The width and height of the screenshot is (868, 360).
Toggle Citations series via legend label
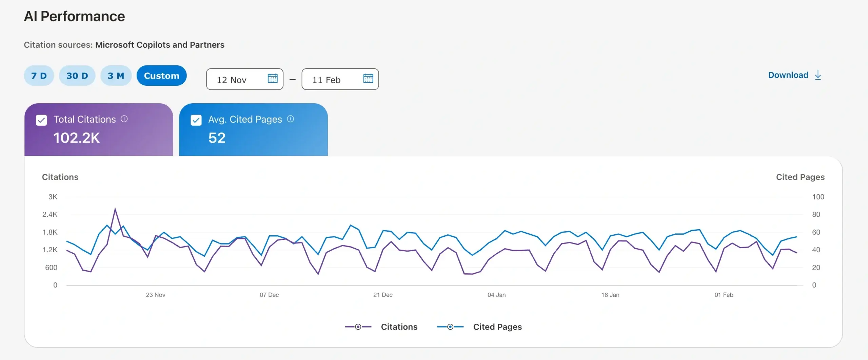(399, 327)
